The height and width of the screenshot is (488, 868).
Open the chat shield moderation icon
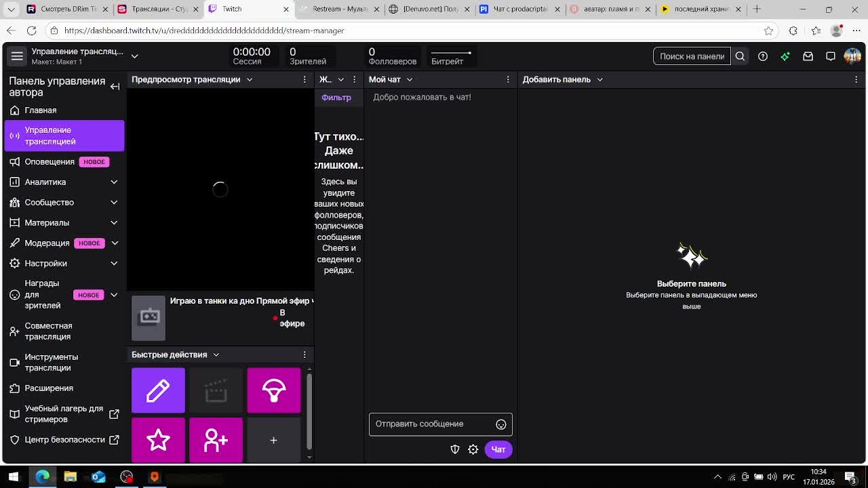pyautogui.click(x=455, y=449)
